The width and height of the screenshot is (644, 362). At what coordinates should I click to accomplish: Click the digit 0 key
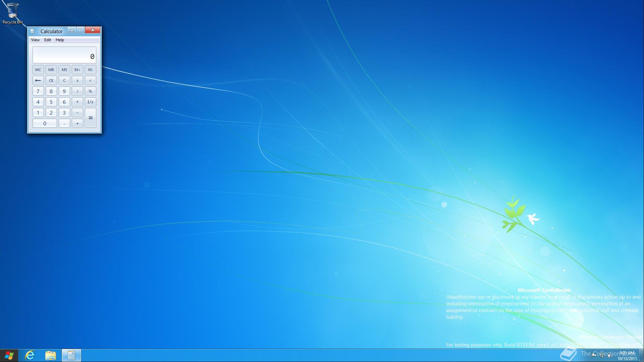tap(45, 123)
